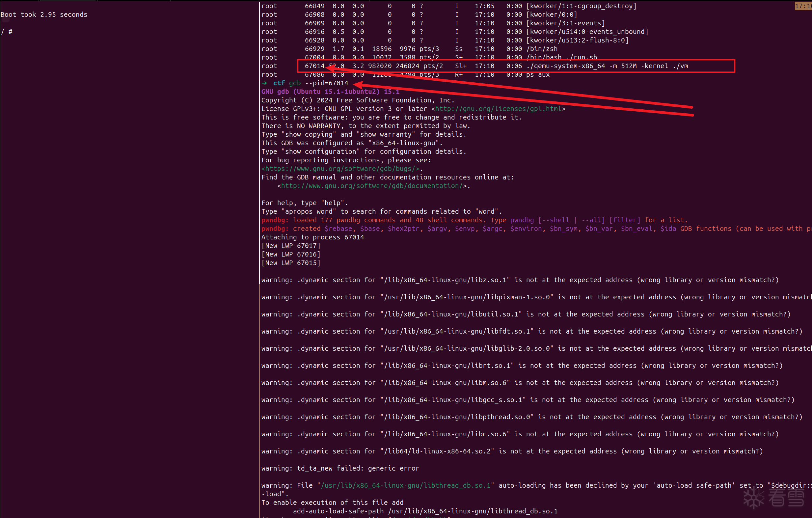Click the libthread_db.so.1 file path in warning
The height and width of the screenshot is (518, 812).
[x=405, y=485]
